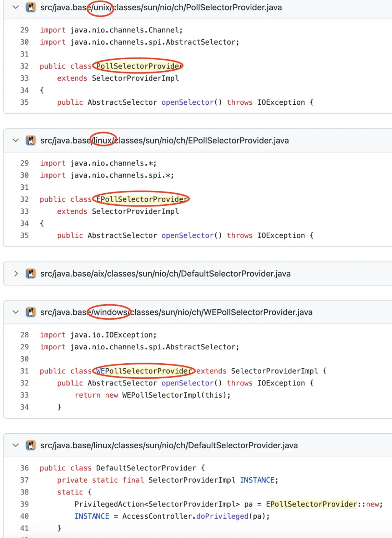The image size is (392, 538).
Task: Click the Java file icon beside PollSelectorProvider.java
Action: (x=31, y=8)
